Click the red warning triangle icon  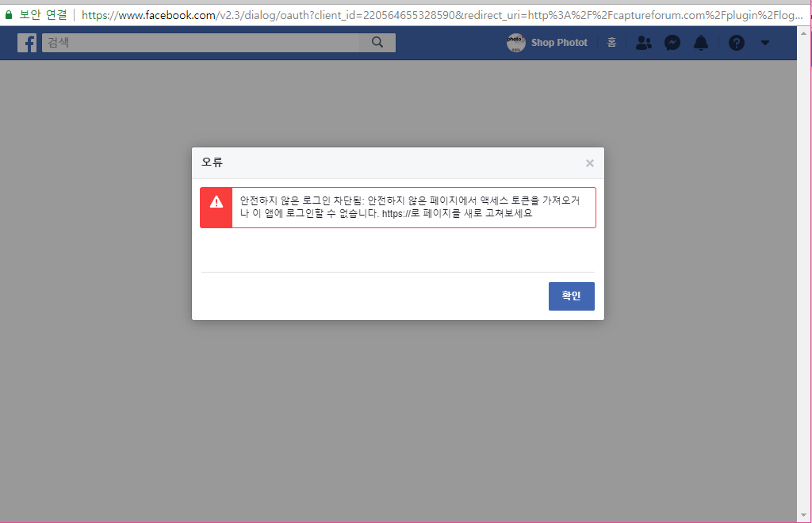click(x=216, y=202)
